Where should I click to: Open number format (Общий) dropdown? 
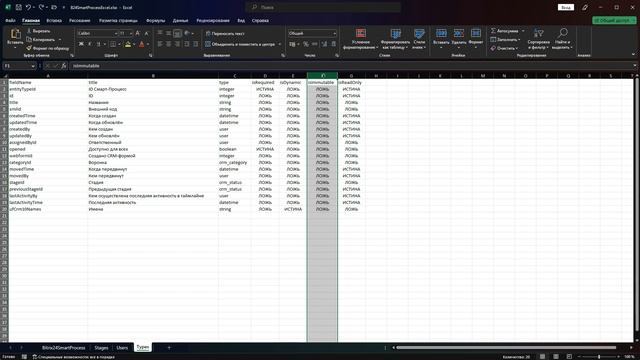coord(334,33)
